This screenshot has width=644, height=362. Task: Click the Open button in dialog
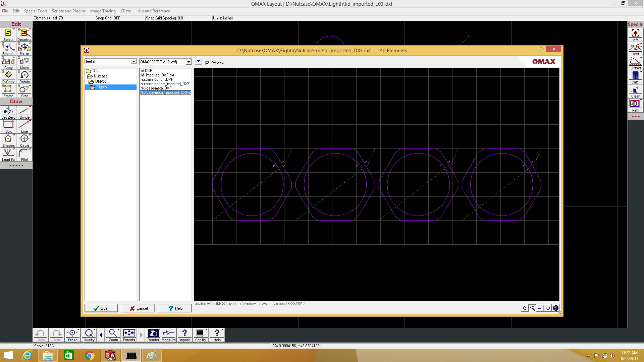[101, 308]
